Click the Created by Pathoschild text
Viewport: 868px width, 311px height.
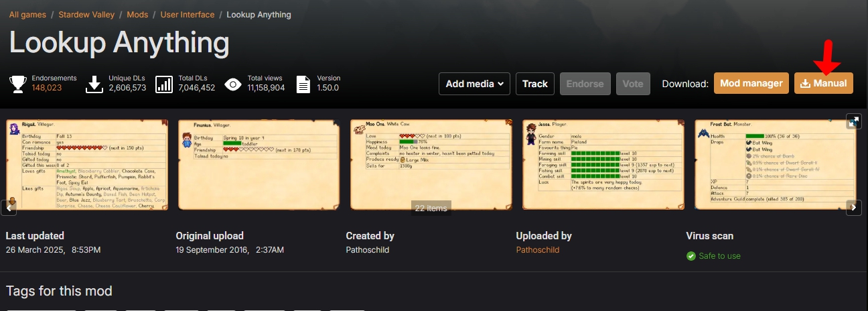click(x=367, y=250)
